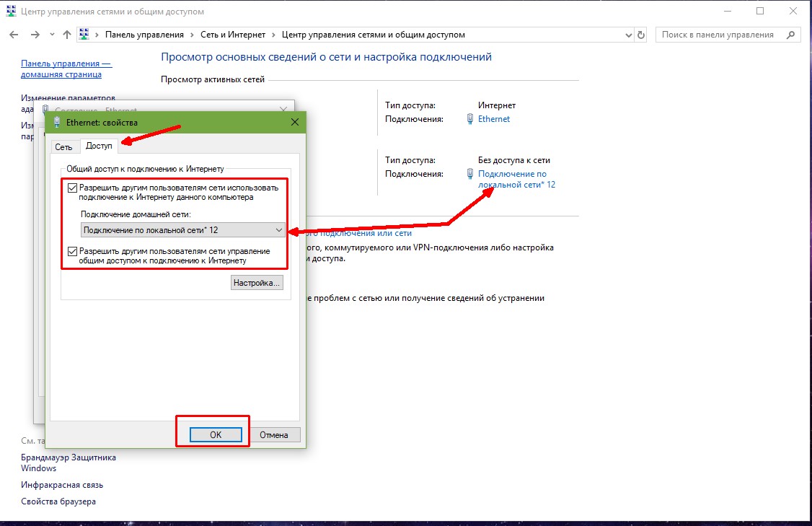Open Панель управления breadcrumb
Viewport: 812px width, 526px height.
coord(144,35)
